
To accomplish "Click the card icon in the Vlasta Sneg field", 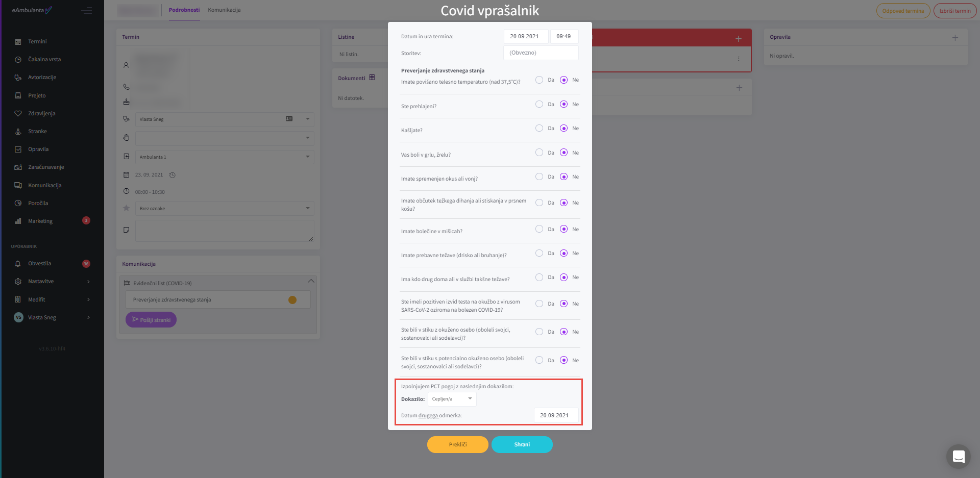I will point(289,119).
